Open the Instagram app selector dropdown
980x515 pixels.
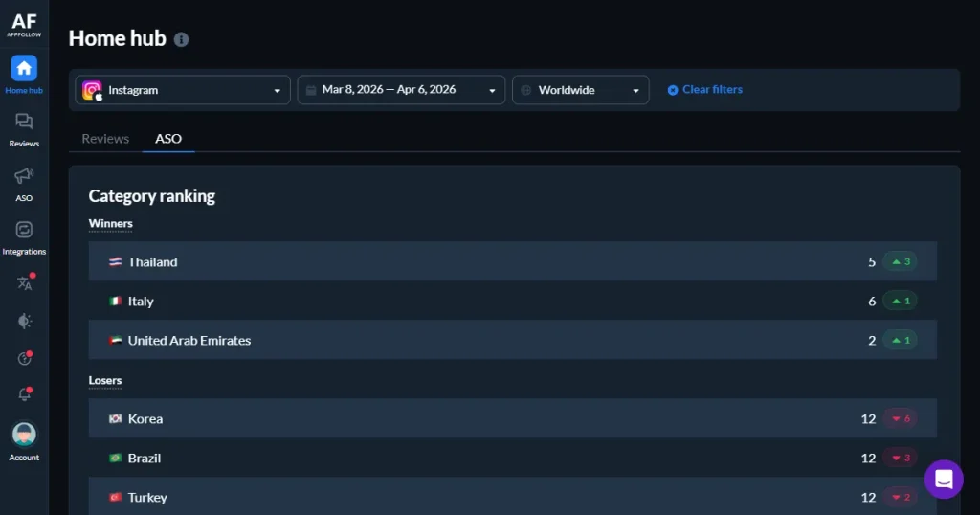pyautogui.click(x=183, y=90)
